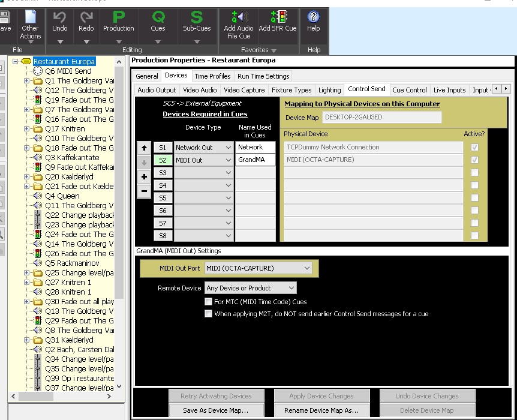The width and height of the screenshot is (517, 420).
Task: Switch to the Time Profiles tab
Action: pyautogui.click(x=212, y=76)
